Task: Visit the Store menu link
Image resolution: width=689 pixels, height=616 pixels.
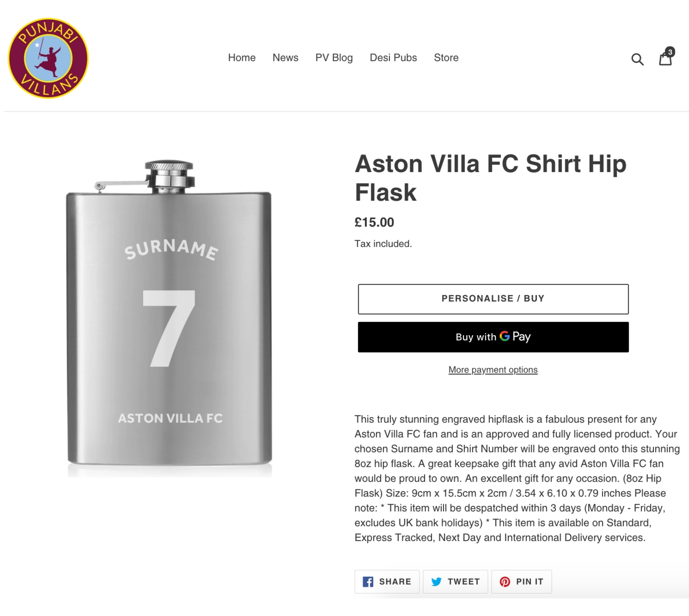Action: [446, 57]
